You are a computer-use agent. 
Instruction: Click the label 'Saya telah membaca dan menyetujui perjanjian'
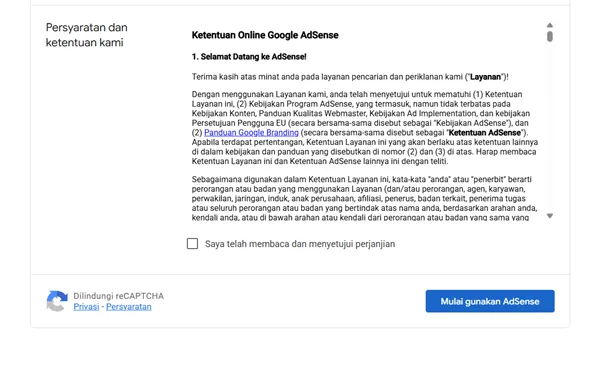300,244
